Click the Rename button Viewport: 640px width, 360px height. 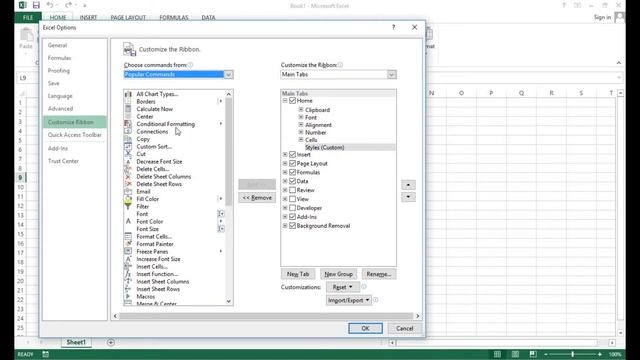pyautogui.click(x=379, y=274)
